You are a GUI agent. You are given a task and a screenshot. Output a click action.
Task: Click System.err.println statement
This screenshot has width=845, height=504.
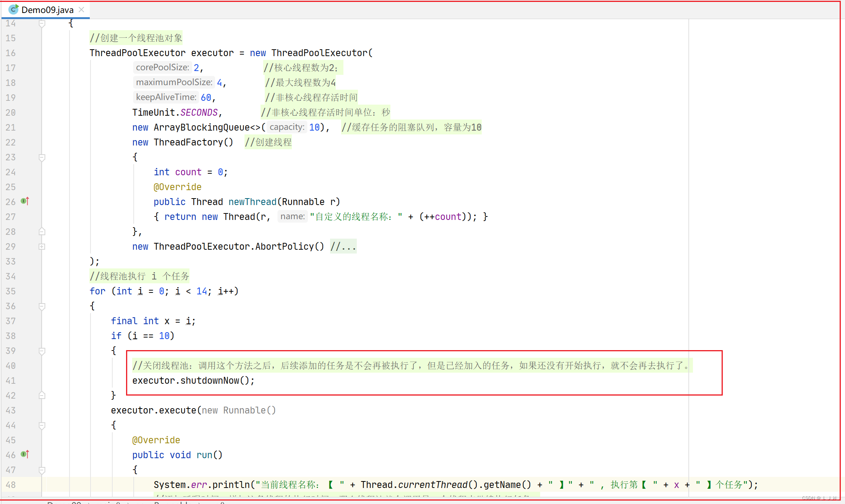point(456,485)
